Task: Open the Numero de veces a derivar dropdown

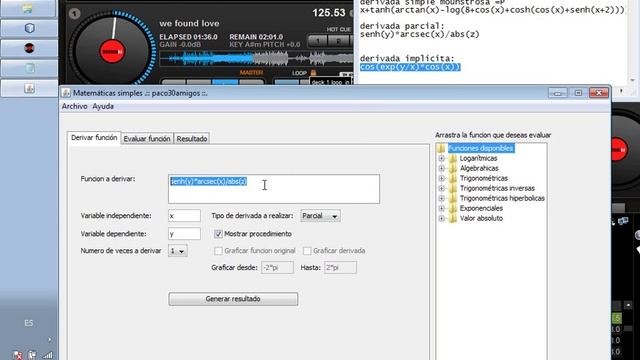Action: (178, 251)
